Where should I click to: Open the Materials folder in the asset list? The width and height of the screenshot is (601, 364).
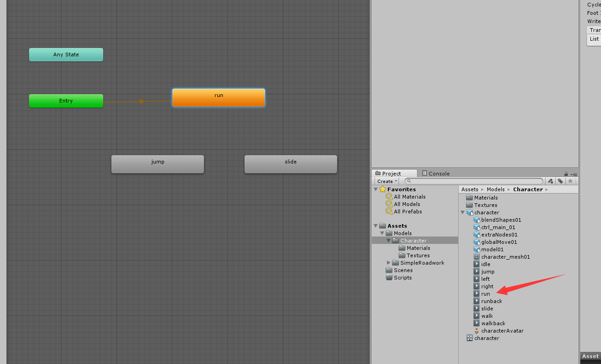point(482,198)
